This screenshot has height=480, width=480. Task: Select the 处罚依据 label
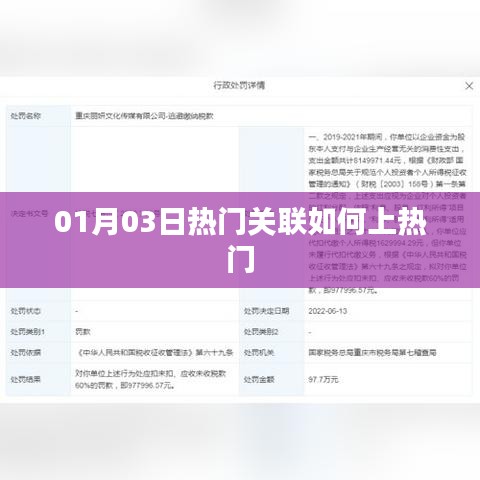26,353
